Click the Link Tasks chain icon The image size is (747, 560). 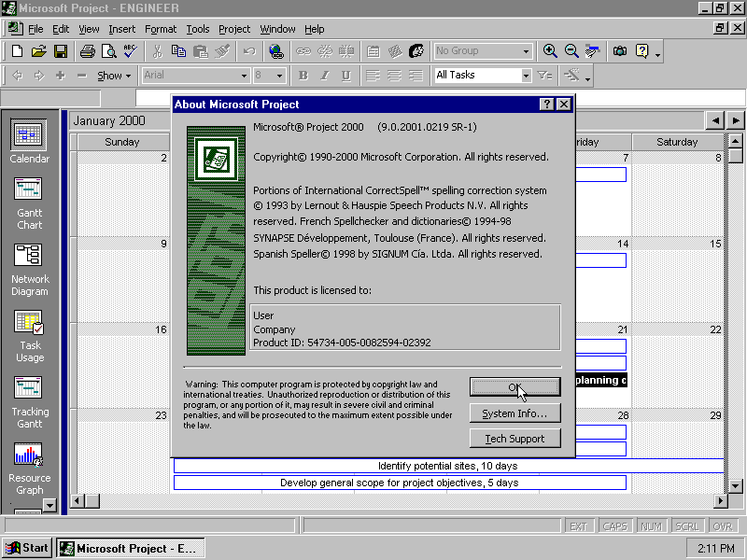pyautogui.click(x=303, y=51)
